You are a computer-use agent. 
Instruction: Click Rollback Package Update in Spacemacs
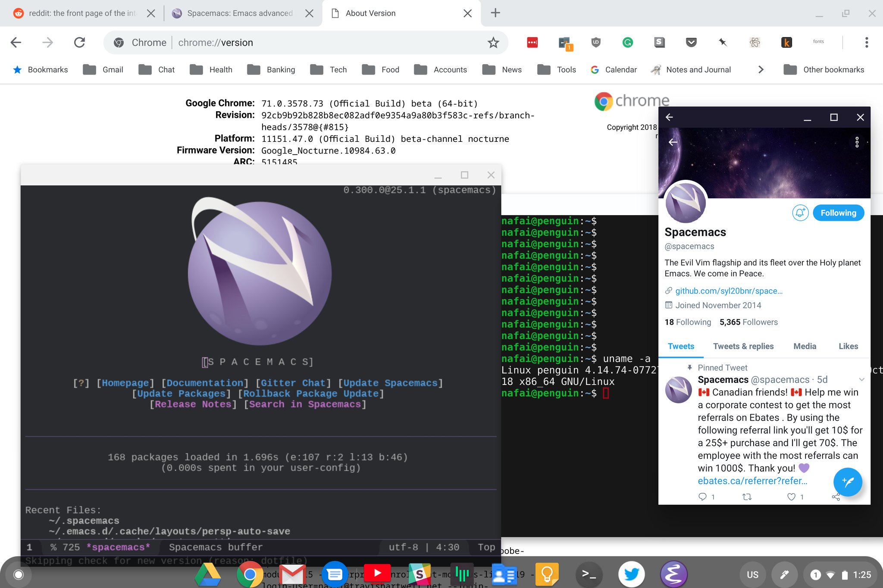311,394
